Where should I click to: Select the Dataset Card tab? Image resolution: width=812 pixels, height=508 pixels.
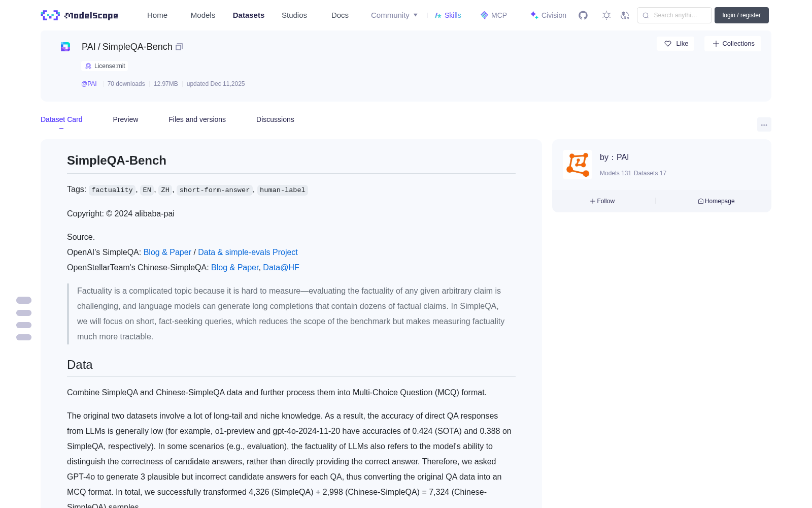click(61, 119)
